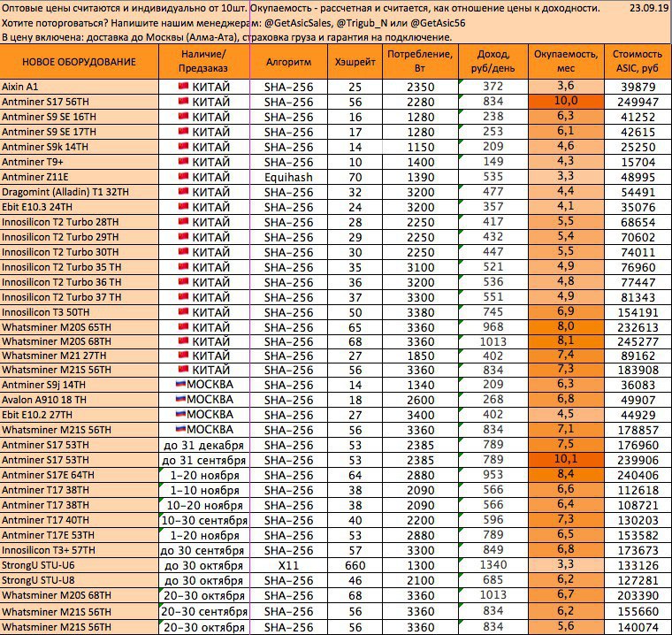Select the 'Antminer S17 56TH' equipment cell

[x=80, y=102]
